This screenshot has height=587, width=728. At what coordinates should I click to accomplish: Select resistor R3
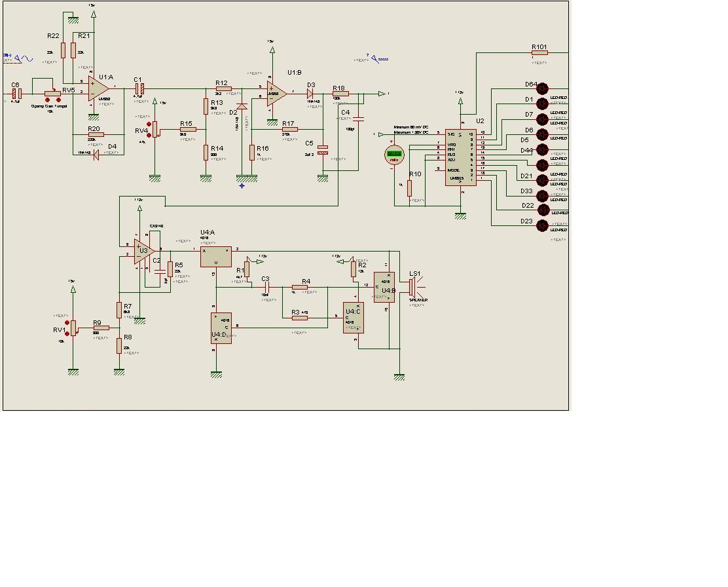pos(299,318)
